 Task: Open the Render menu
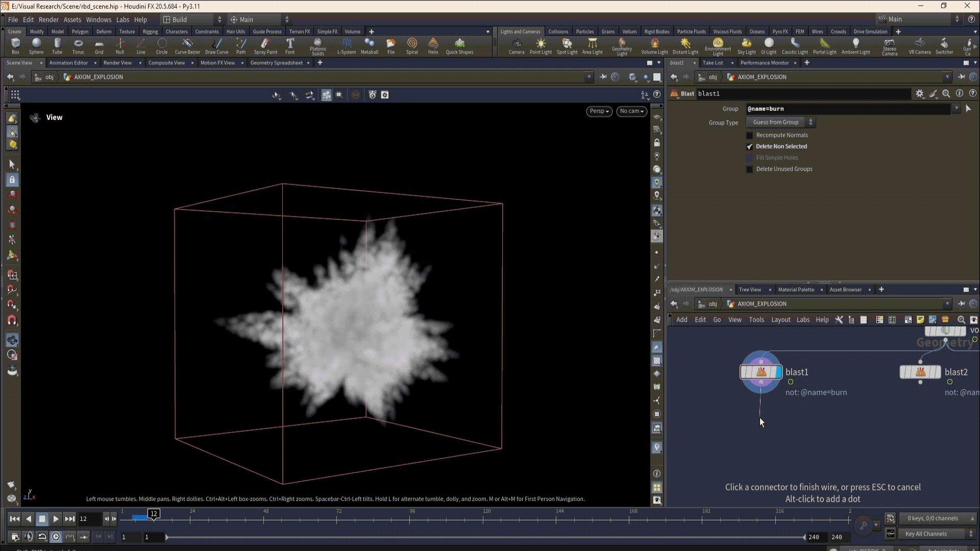point(48,19)
